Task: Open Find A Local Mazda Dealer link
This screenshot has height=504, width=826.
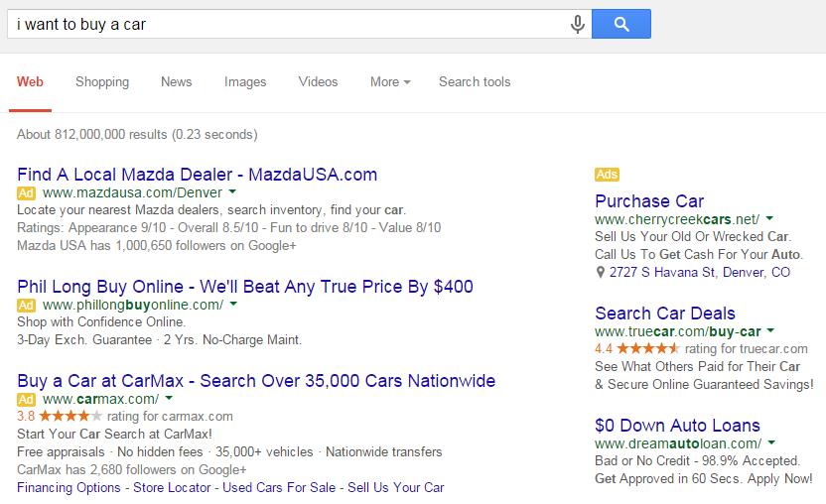Action: click(197, 175)
